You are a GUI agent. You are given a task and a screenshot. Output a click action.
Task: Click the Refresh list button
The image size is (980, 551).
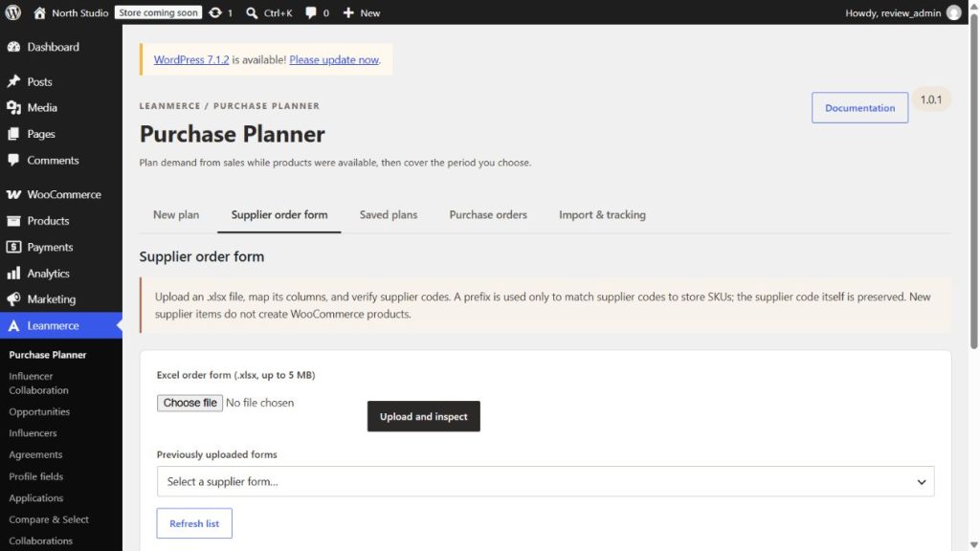click(x=194, y=523)
